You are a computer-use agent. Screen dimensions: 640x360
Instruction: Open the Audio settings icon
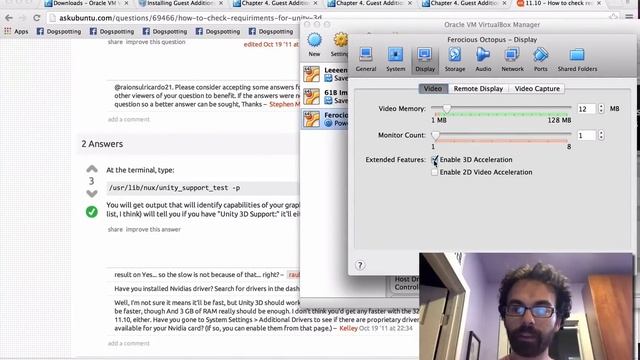pyautogui.click(x=483, y=60)
